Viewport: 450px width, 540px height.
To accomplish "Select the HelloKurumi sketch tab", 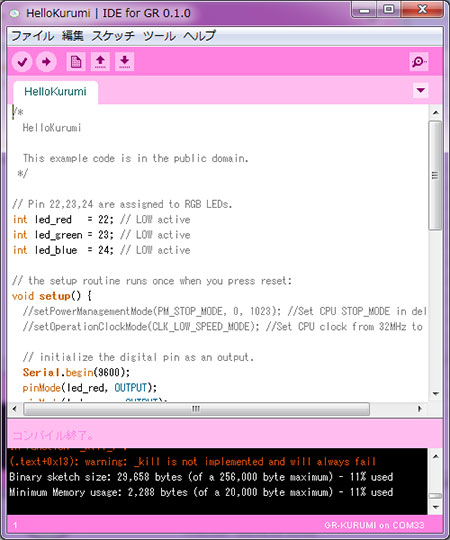I will 55,92.
